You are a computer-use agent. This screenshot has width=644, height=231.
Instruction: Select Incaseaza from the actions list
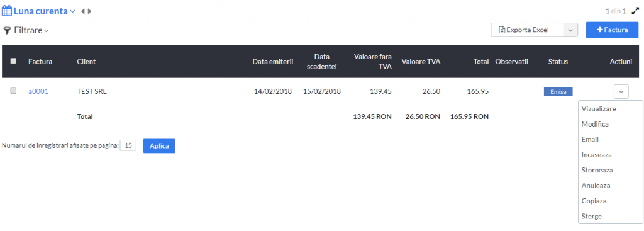pos(597,155)
